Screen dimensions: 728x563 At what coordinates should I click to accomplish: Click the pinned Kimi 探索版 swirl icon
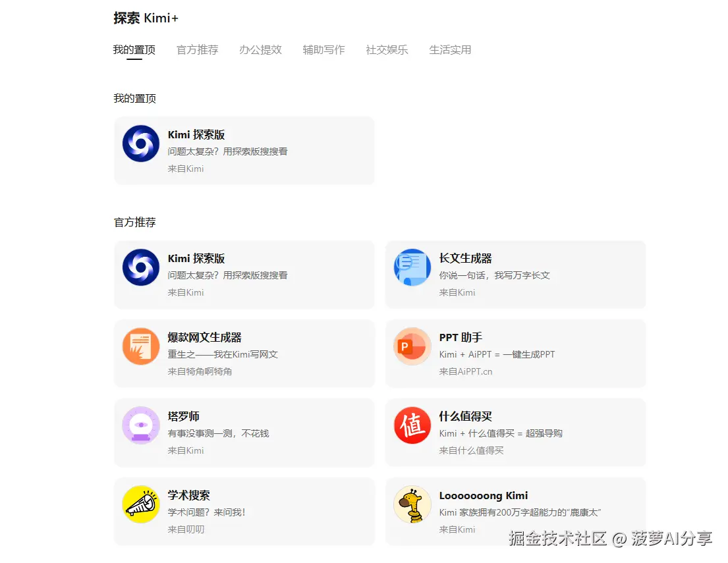(x=141, y=144)
